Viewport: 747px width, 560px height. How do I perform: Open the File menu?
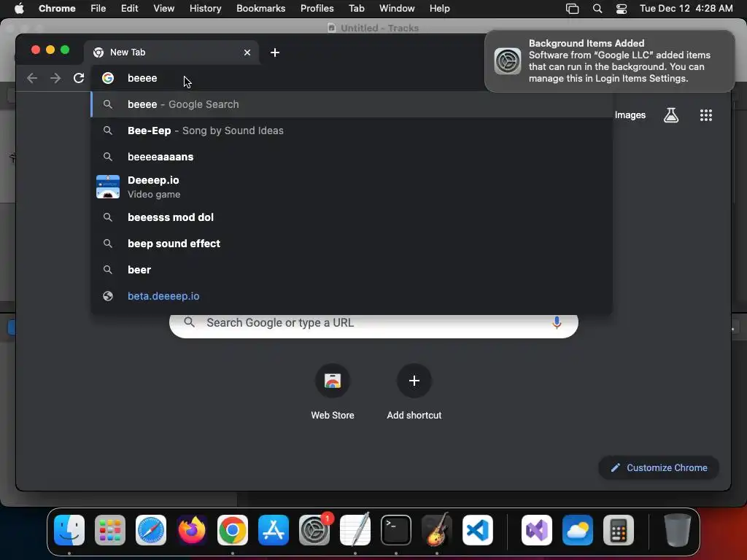point(98,8)
